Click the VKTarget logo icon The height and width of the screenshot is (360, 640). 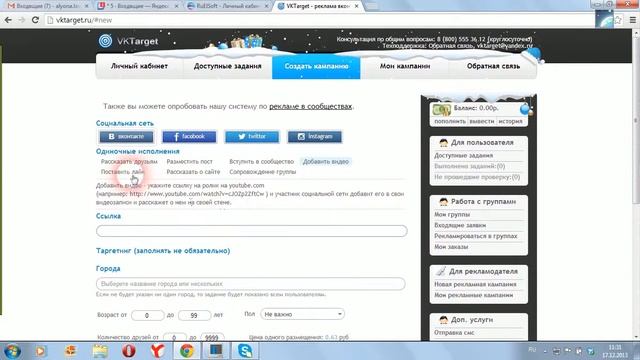tap(105, 40)
